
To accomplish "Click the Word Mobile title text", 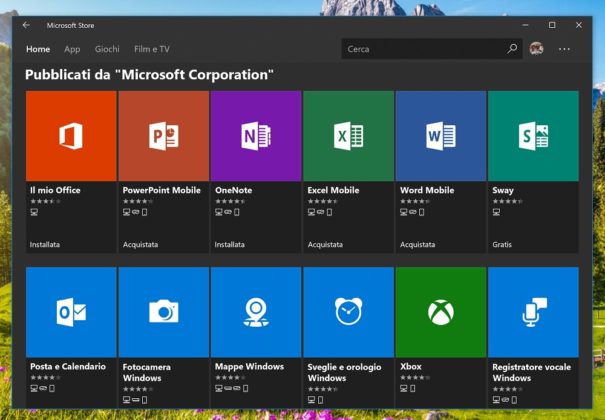I will pos(427,190).
